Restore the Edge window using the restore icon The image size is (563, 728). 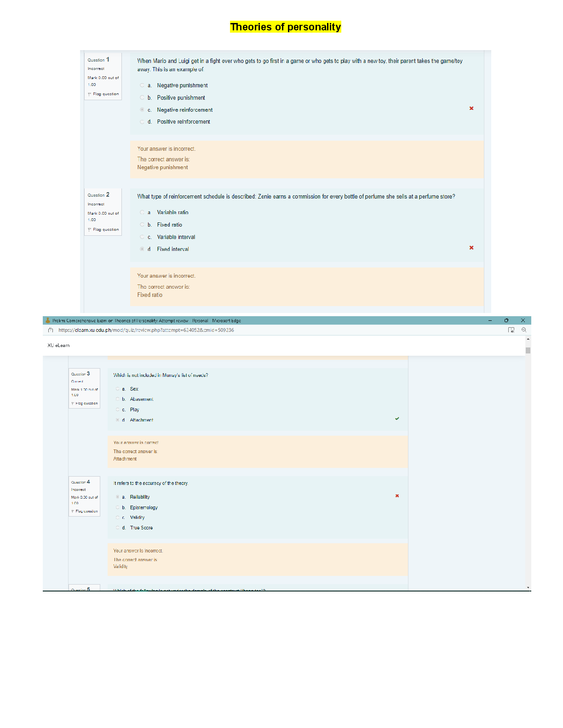click(506, 320)
